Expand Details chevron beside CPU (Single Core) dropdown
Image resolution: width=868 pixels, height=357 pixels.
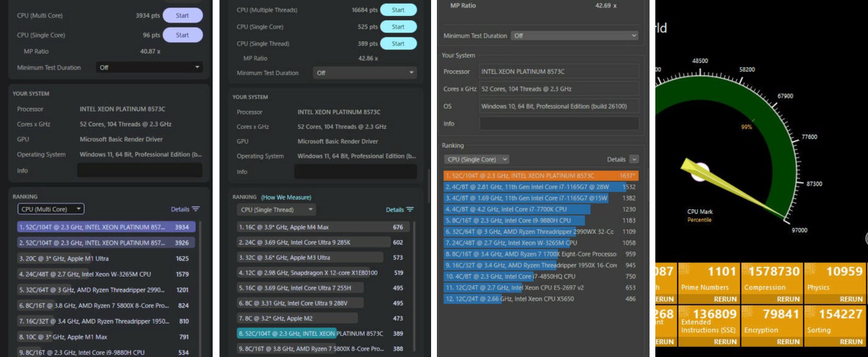[634, 159]
